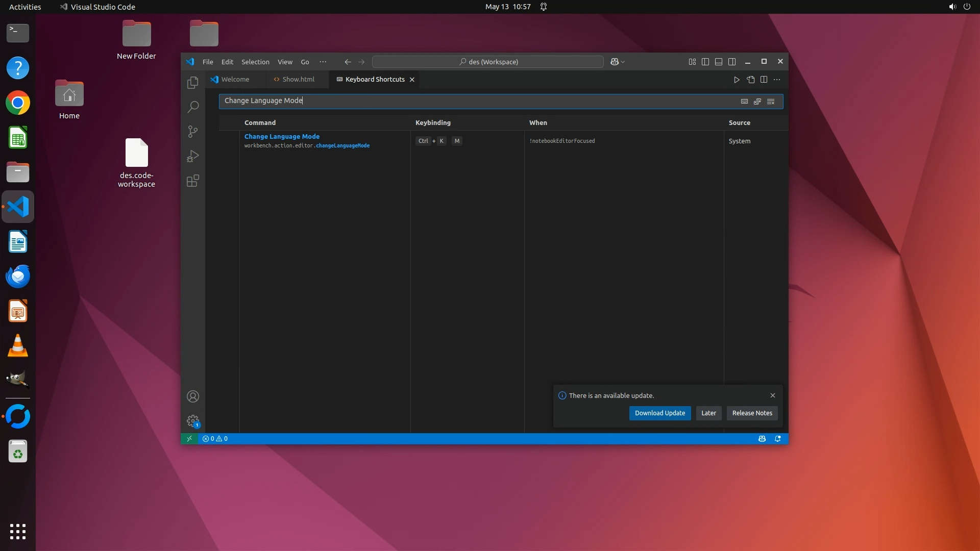Switch to the Show.html tab
The image size is (980, 551).
[x=298, y=80]
